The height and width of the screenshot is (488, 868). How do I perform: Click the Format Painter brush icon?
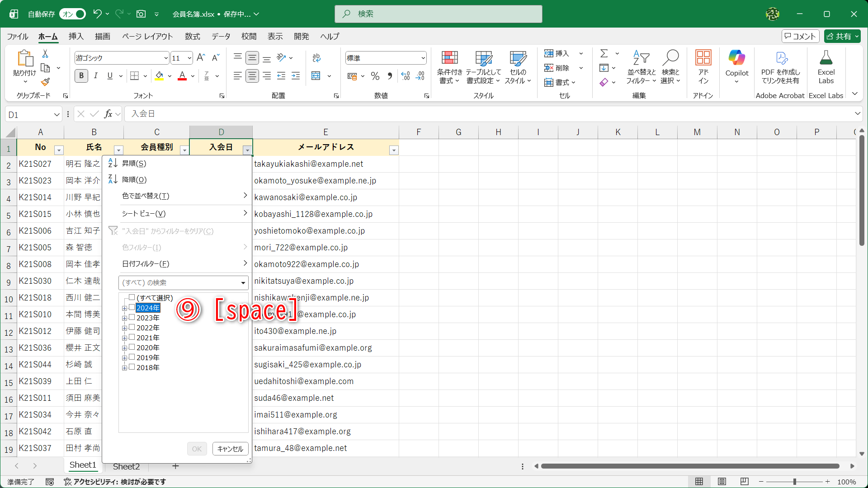tap(45, 82)
